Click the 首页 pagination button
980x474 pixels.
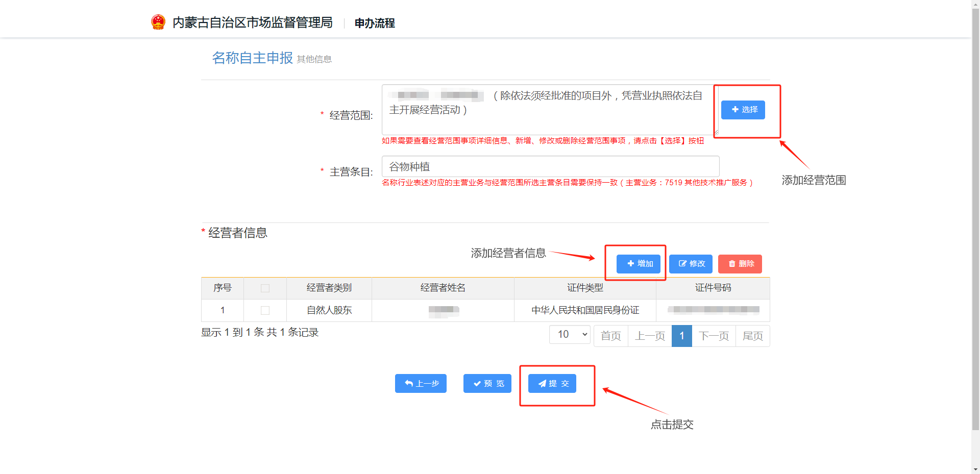[x=610, y=336]
